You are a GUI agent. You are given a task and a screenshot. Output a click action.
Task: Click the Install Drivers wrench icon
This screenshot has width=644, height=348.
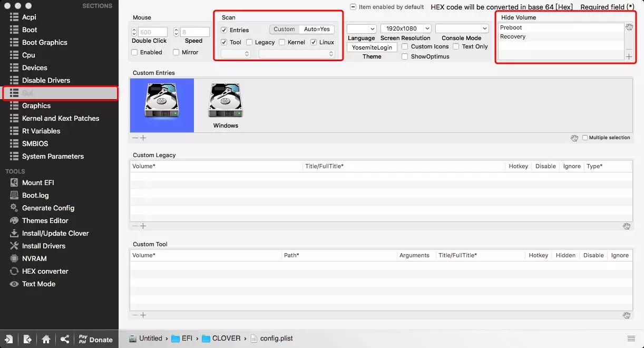(14, 246)
